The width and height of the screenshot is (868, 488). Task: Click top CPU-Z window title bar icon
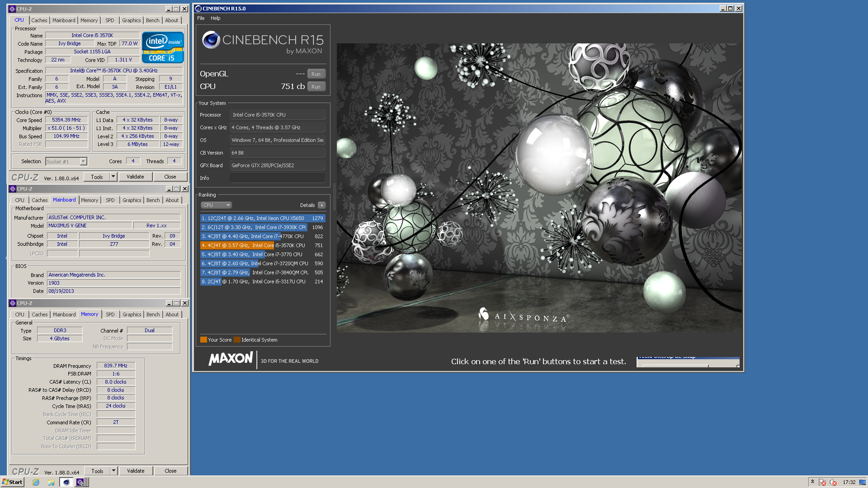pyautogui.click(x=13, y=9)
